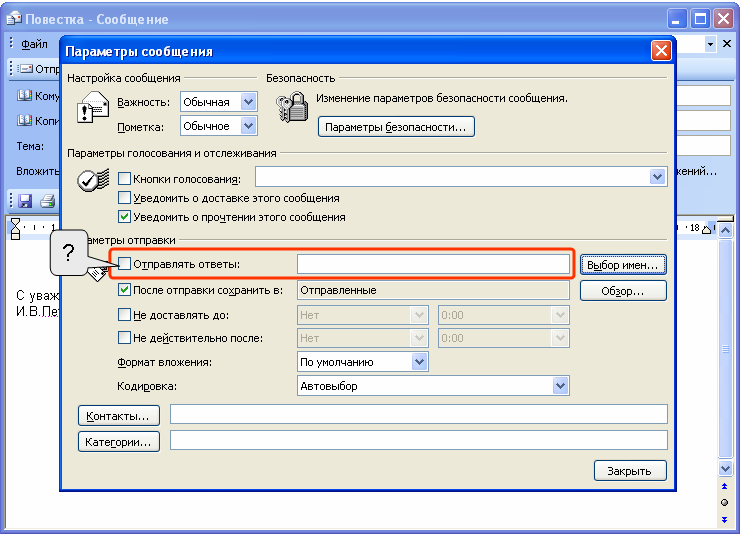This screenshot has width=742, height=534.
Task: Click the Выбор имен button
Action: (623, 265)
